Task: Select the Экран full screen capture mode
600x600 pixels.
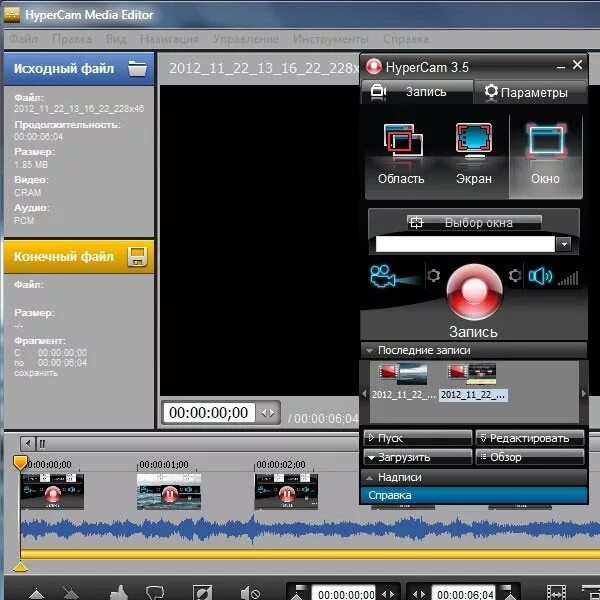Action: click(x=474, y=154)
